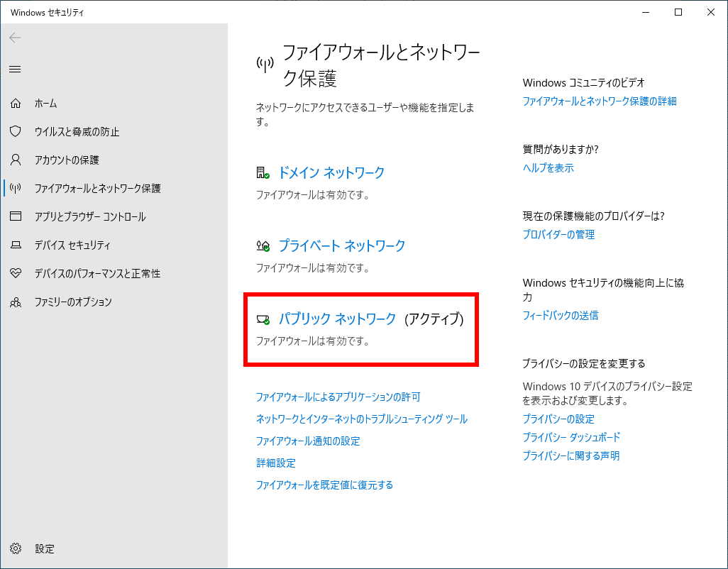The image size is (728, 569).
Task: Click the private network house icon
Action: tap(263, 245)
